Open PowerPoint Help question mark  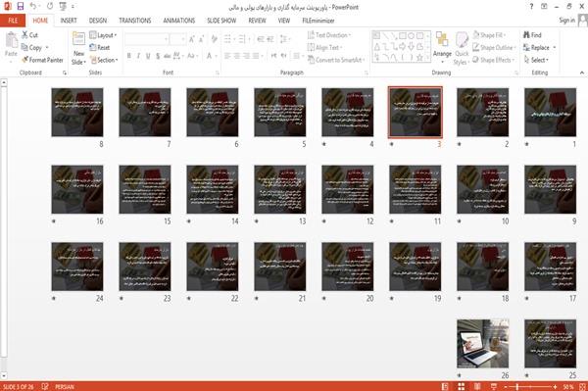pos(531,7)
